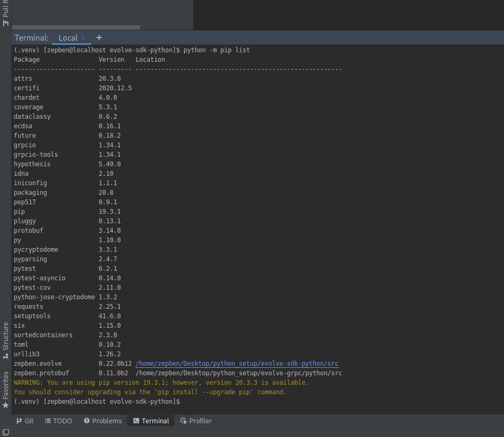Switch to the Local terminal tab
The height and width of the screenshot is (437, 504).
click(x=67, y=38)
